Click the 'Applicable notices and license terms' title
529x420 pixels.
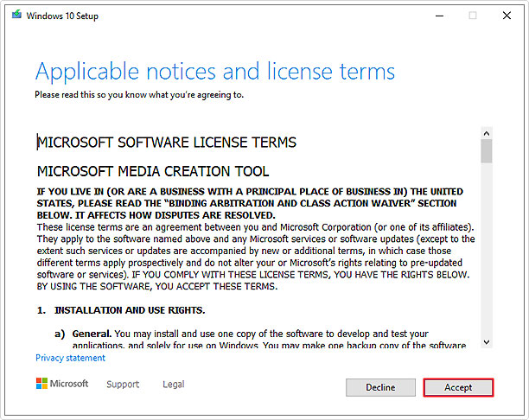click(215, 72)
